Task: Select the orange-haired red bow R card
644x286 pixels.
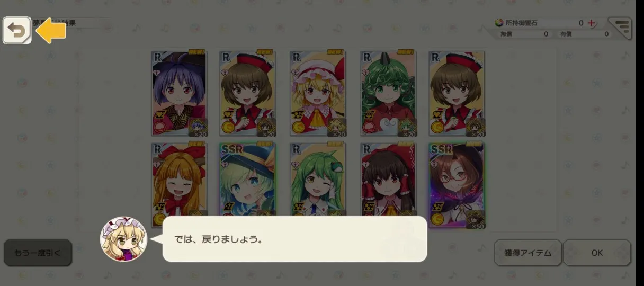Action: 180,185
